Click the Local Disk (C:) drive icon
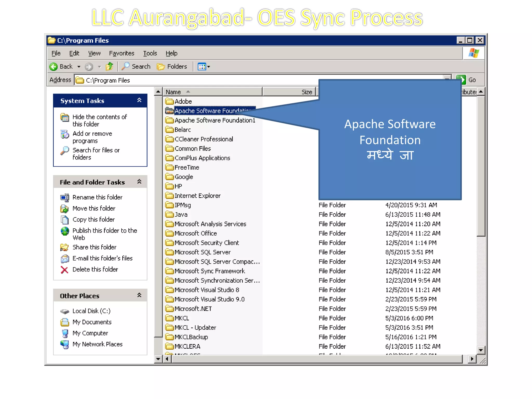This screenshot has width=532, height=399. [65, 311]
